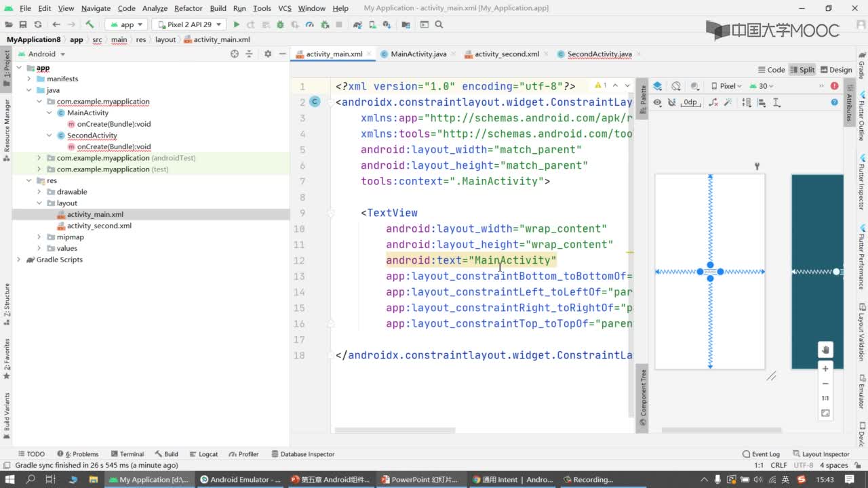This screenshot has height=488, width=868.
Task: Click the Make Project hammer icon
Action: (90, 24)
